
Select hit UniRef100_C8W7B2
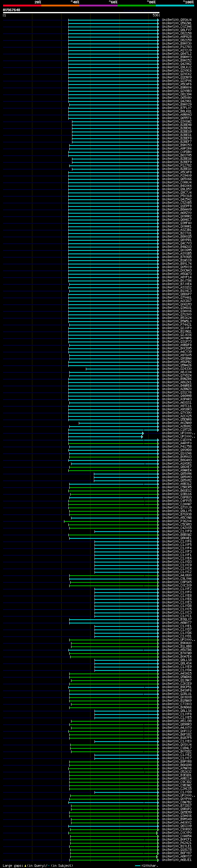click(x=176, y=802)
